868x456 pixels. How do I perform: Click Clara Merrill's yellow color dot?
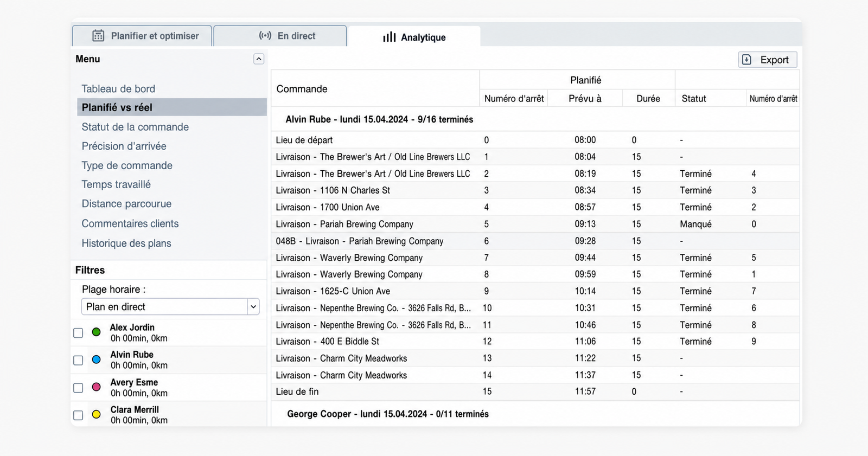96,414
